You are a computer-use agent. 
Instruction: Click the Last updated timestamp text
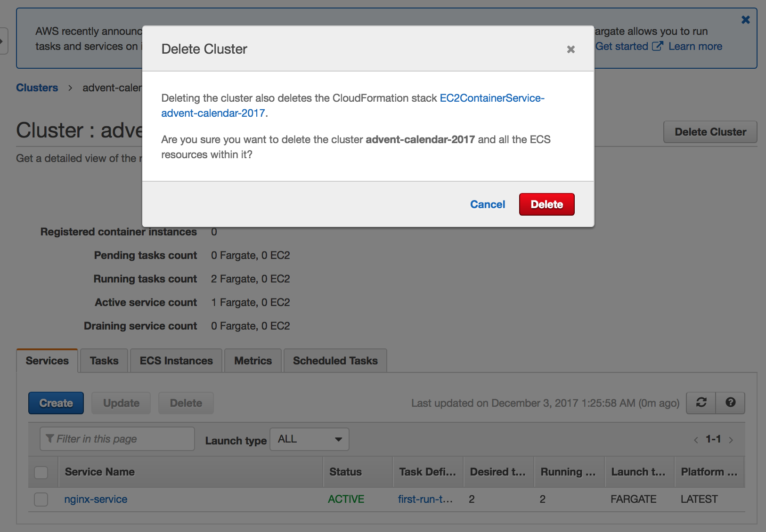tap(545, 403)
